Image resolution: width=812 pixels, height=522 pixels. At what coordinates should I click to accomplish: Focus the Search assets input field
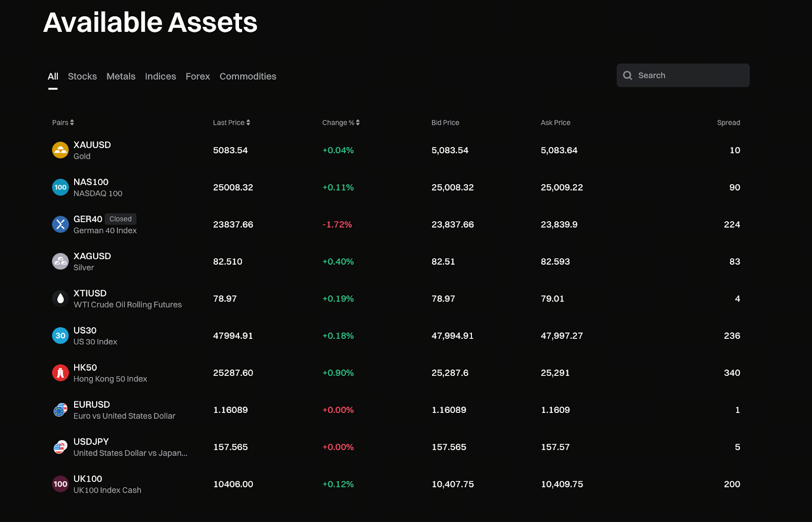[x=690, y=76]
